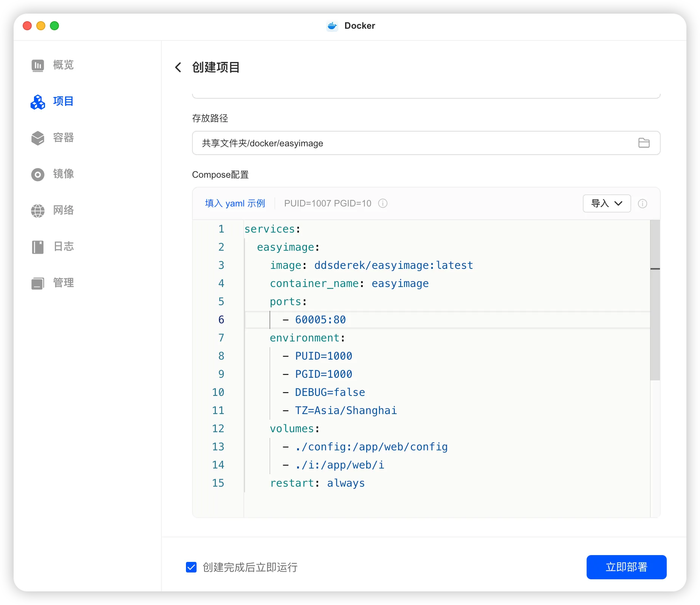This screenshot has width=700, height=605.
Task: Click the 容器 sidebar label
Action: tap(63, 138)
